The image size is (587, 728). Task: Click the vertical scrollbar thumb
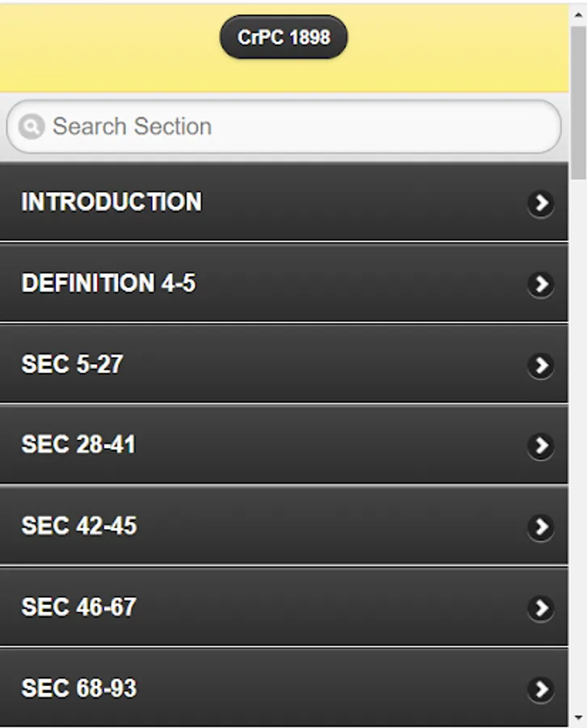[578, 102]
